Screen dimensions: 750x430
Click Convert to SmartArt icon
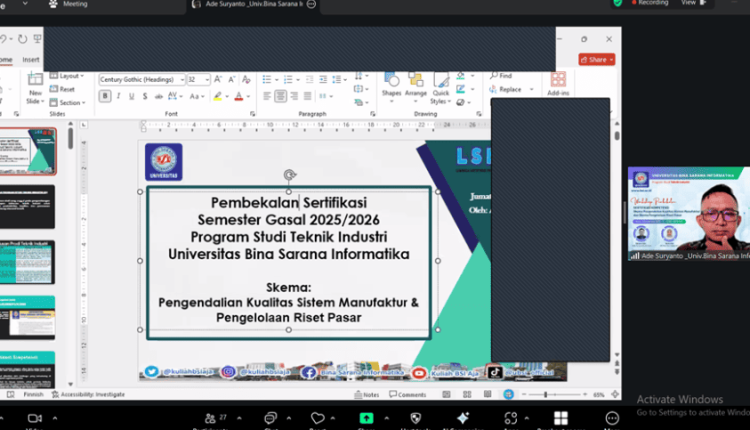(361, 102)
